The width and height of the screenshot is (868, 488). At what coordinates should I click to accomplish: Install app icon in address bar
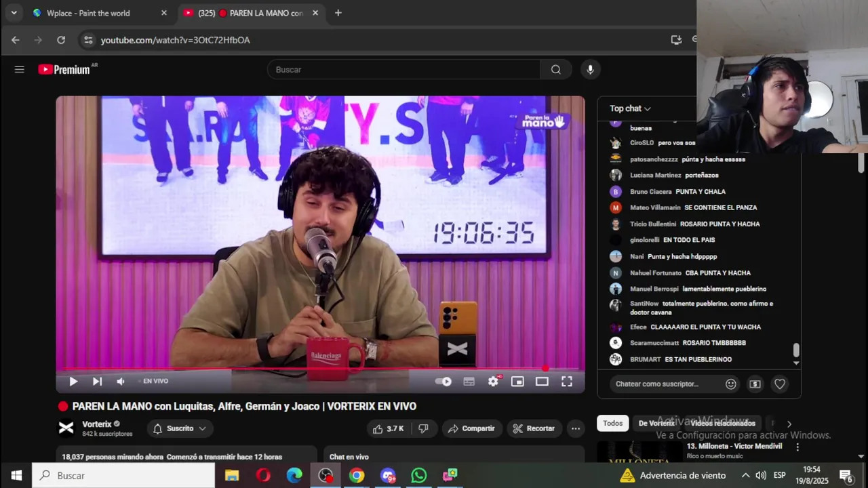click(x=676, y=40)
